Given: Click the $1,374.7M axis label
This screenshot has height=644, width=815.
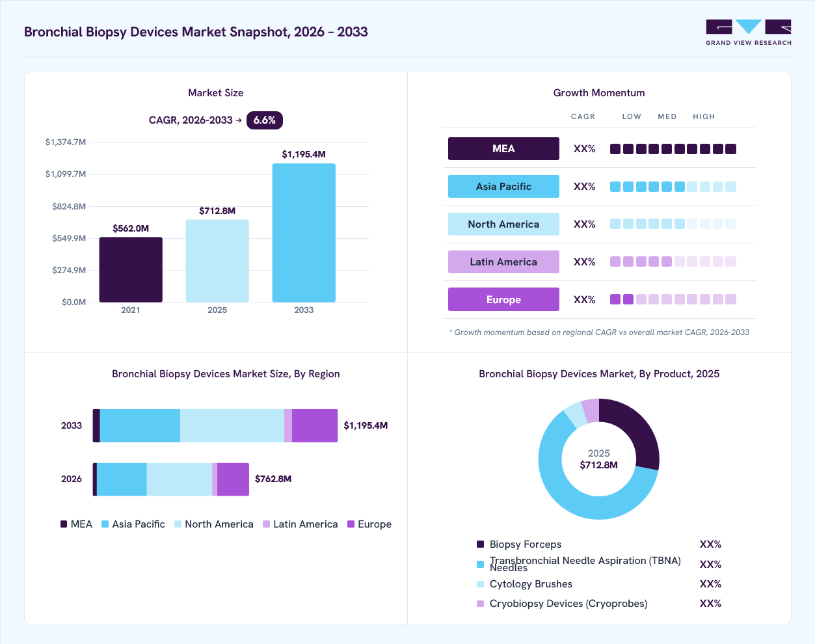Looking at the screenshot, I should point(65,142).
